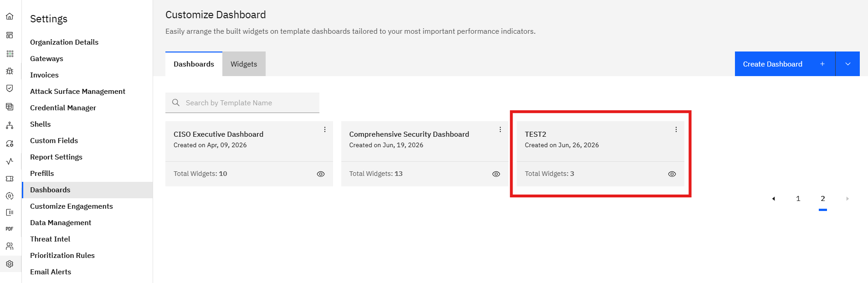Focus the Search by Template Name field
This screenshot has height=283, width=868.
click(x=242, y=103)
